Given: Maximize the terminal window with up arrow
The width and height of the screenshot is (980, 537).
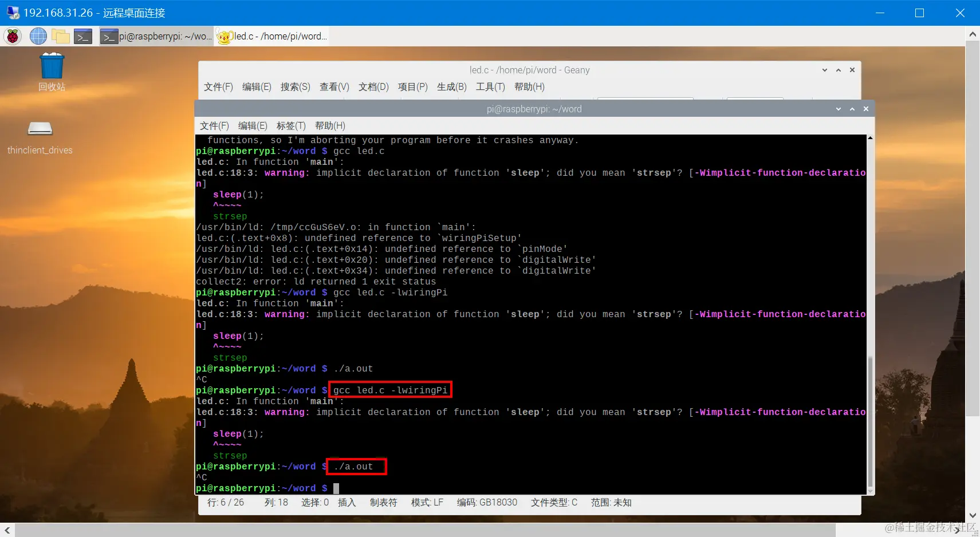Looking at the screenshot, I should [x=852, y=109].
